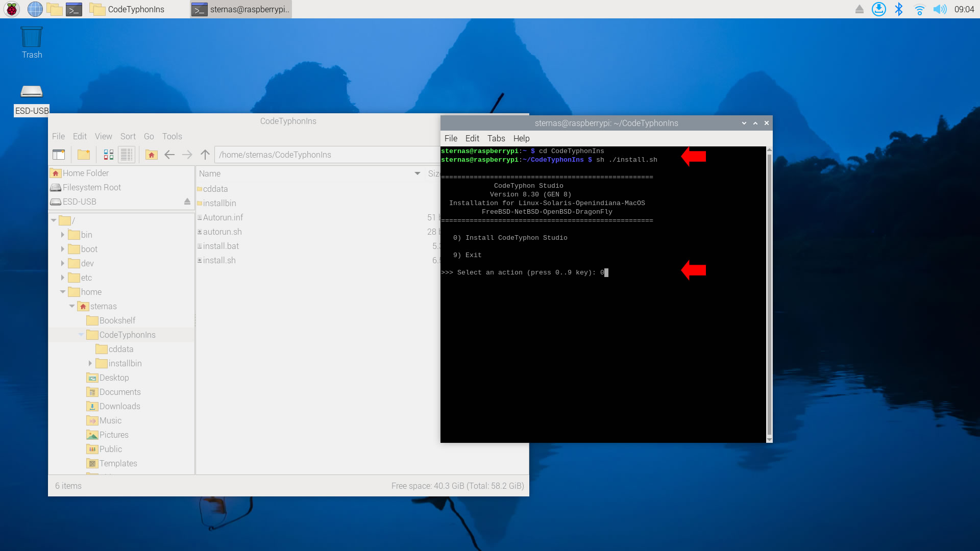Launch terminal from the taskbar launcher

click(74, 9)
